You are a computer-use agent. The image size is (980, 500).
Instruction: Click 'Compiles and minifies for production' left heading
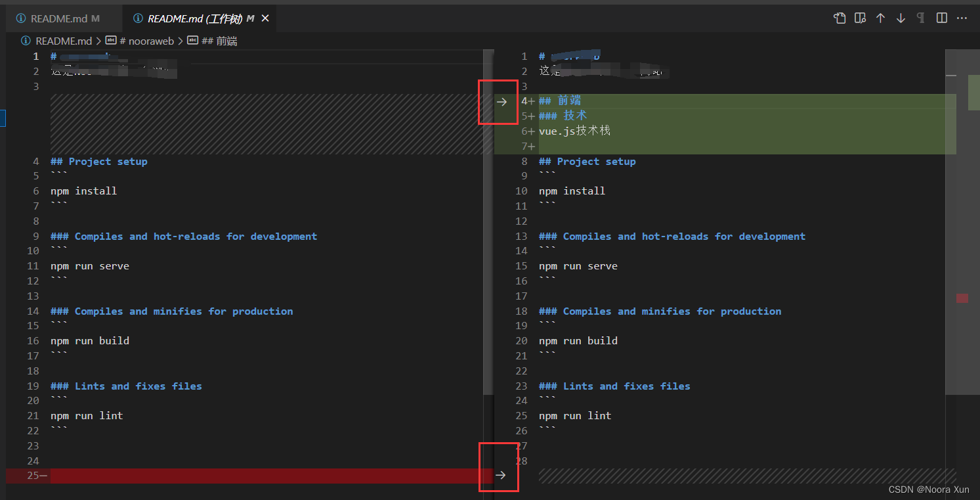pyautogui.click(x=172, y=311)
